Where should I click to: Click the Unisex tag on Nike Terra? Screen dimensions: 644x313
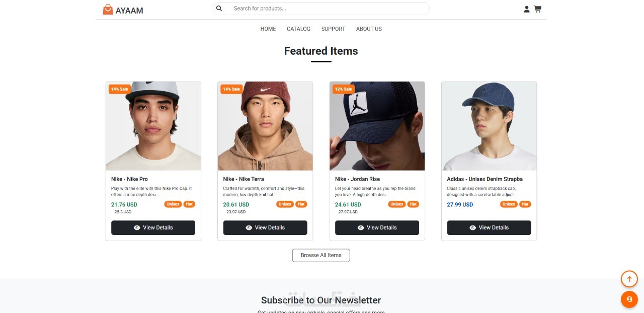coord(285,204)
